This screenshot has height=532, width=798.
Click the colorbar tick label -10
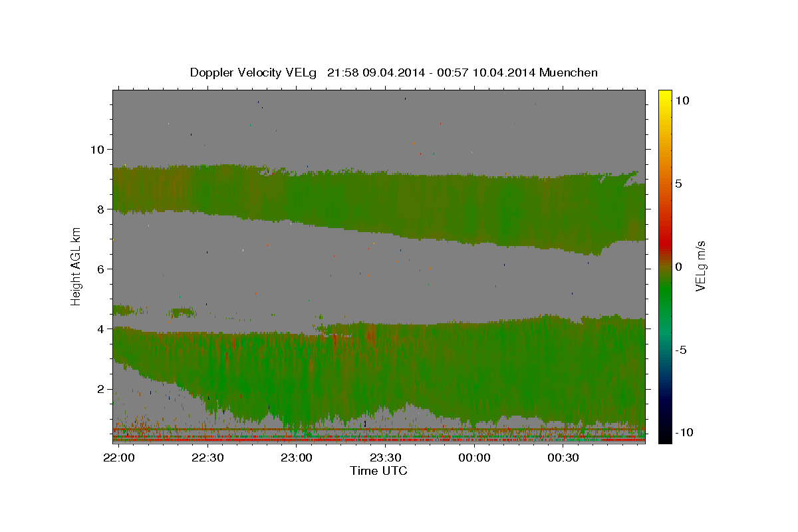[684, 432]
